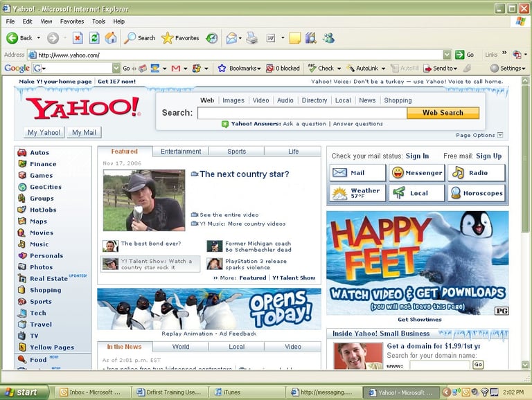This screenshot has width=532, height=400.
Task: Refresh the page with green arrows icon
Action: 94,38
